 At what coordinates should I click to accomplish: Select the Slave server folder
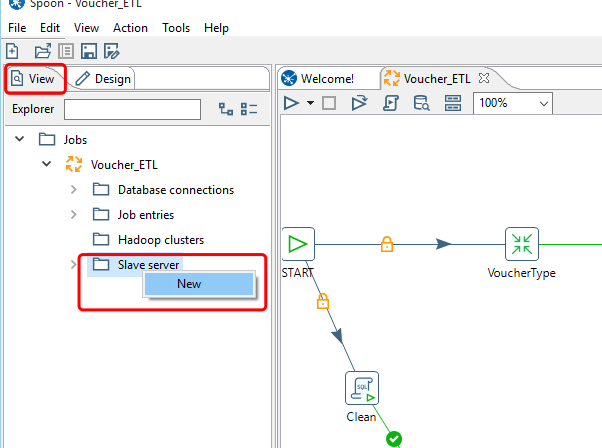[x=136, y=265]
